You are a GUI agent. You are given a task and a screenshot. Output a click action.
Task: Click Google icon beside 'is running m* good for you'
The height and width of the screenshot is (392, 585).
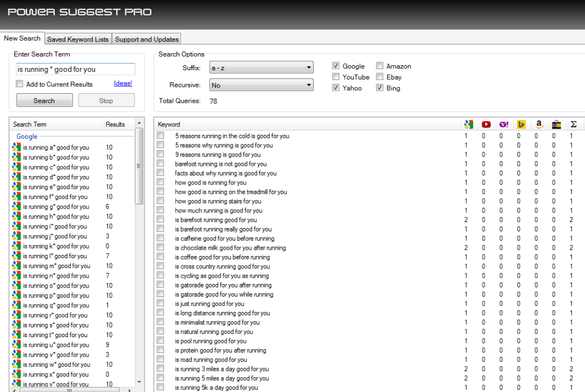tap(17, 266)
